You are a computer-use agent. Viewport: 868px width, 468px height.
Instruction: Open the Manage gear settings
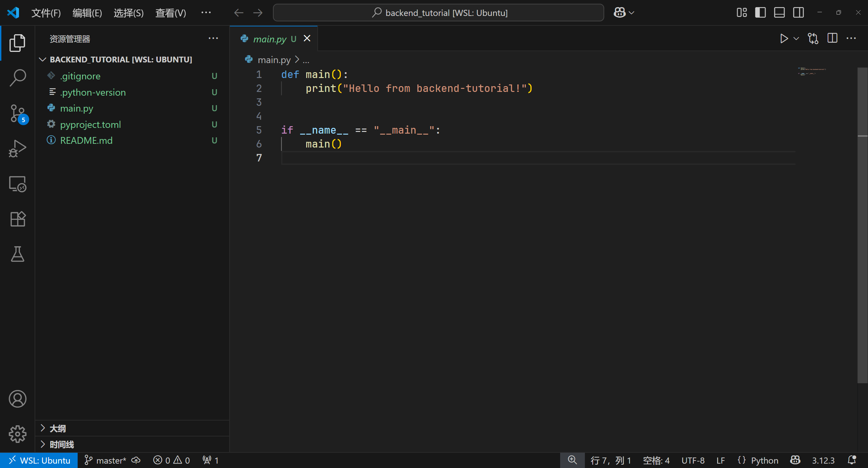(17, 434)
